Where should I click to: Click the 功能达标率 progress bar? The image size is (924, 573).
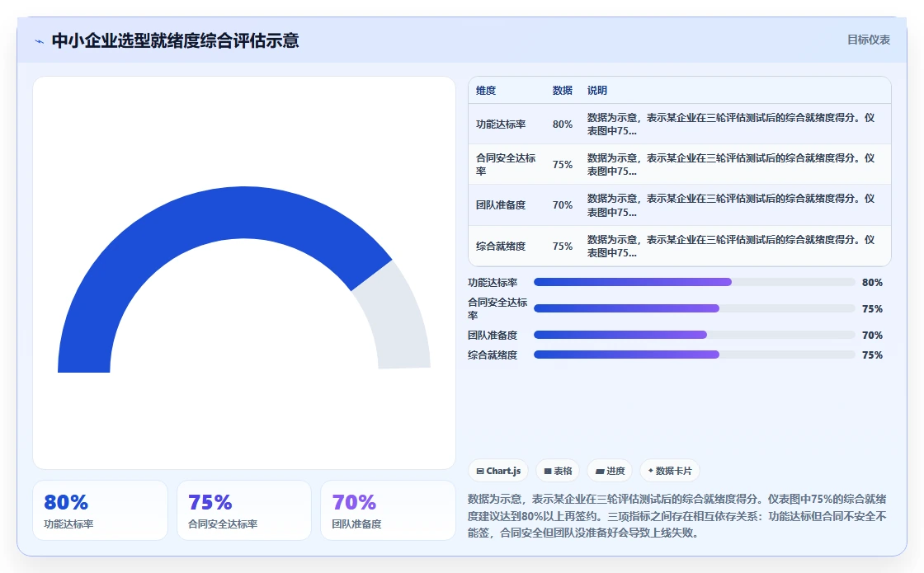[694, 282]
